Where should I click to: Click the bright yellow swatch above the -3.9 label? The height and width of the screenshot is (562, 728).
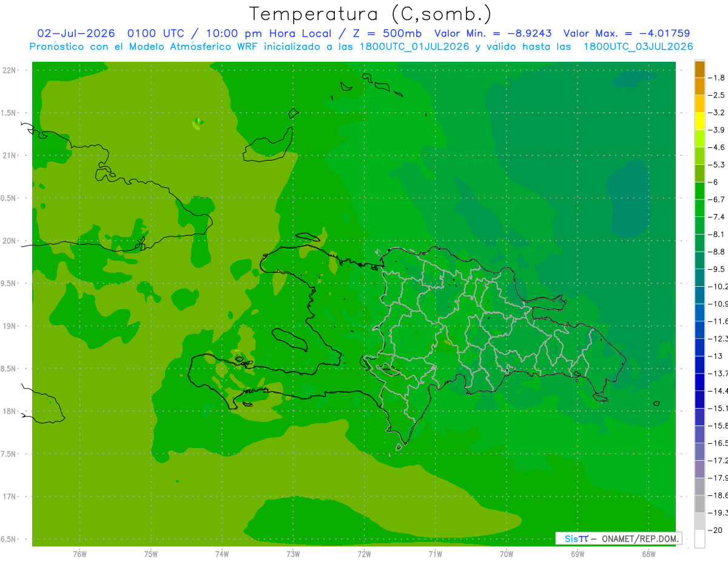[x=699, y=121]
